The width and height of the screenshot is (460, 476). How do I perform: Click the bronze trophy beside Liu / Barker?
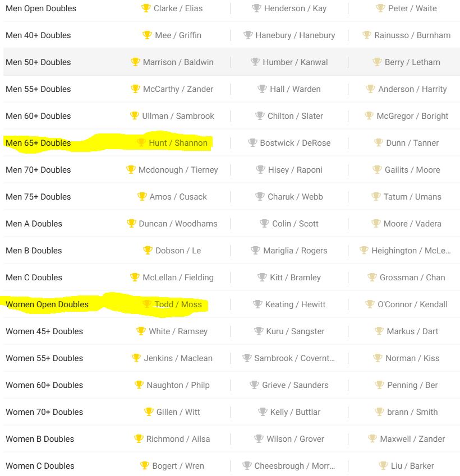(383, 465)
